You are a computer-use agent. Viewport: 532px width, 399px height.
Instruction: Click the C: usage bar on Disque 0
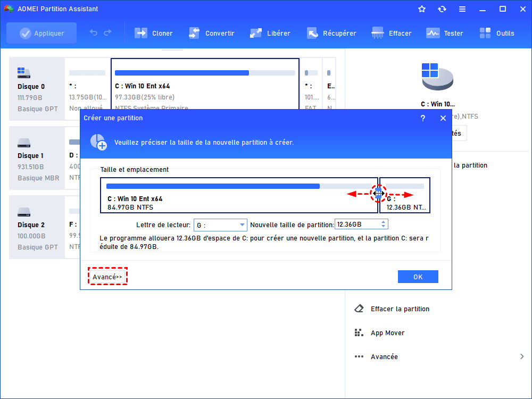(x=205, y=73)
